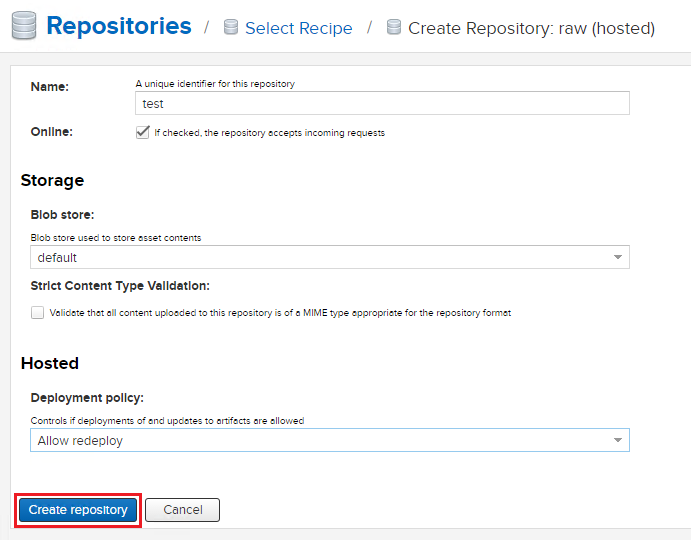This screenshot has width=691, height=540.
Task: Expand the Deployment policy dropdown arrow
Action: click(x=618, y=440)
